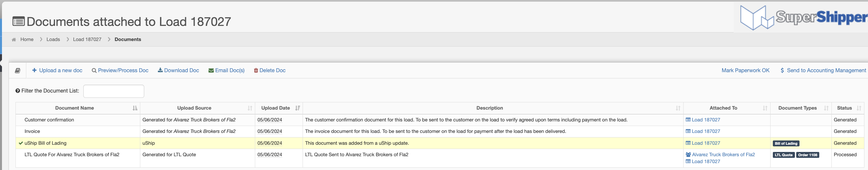The height and width of the screenshot is (170, 868).
Task: Click the Order 1108 badge
Action: (x=807, y=155)
